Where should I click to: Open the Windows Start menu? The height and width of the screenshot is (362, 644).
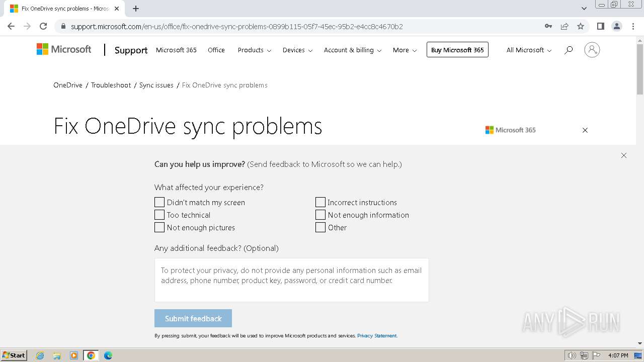click(x=14, y=355)
